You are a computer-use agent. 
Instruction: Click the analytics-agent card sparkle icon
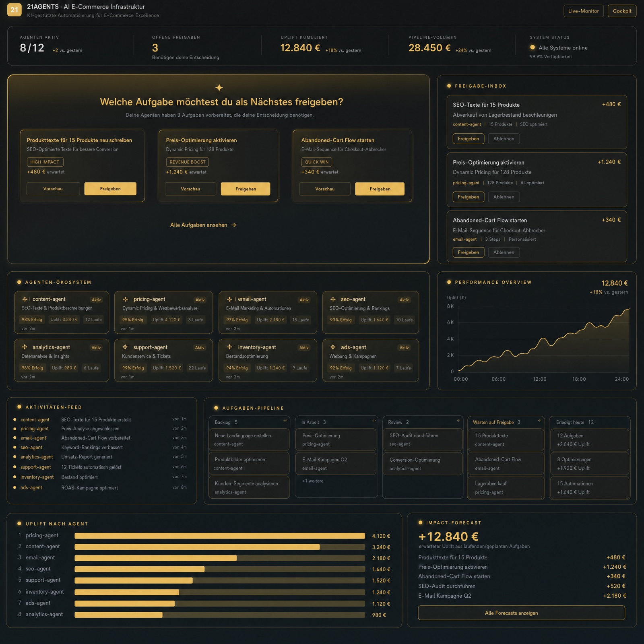click(x=25, y=347)
